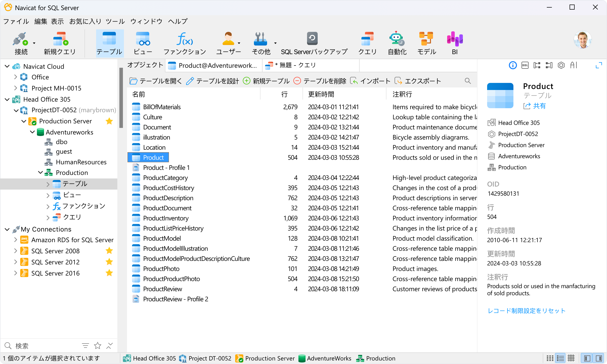
Task: Open the ファイル menu
Action: coord(16,21)
